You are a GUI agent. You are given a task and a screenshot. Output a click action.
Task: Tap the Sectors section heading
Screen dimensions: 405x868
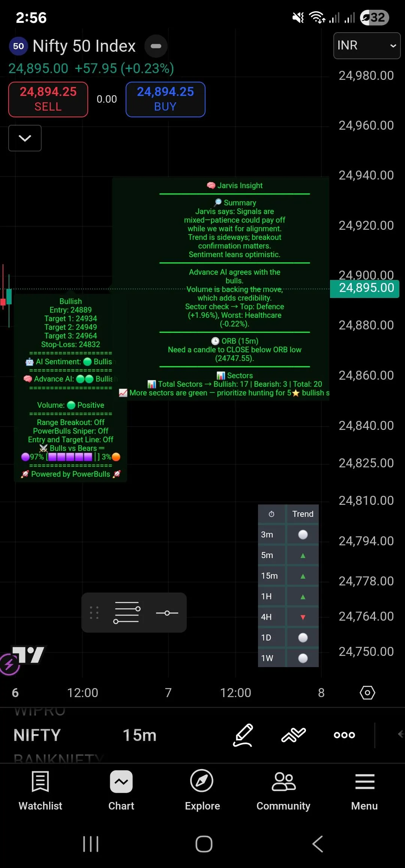[235, 376]
